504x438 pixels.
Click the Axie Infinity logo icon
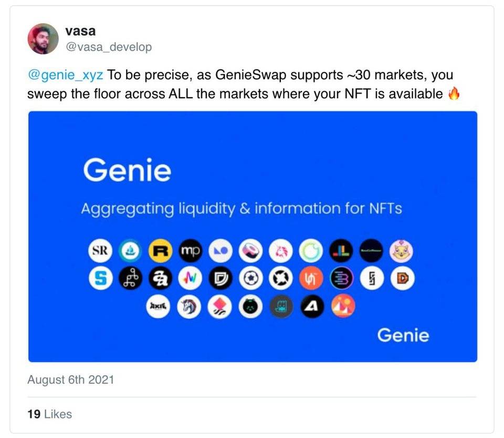158,306
